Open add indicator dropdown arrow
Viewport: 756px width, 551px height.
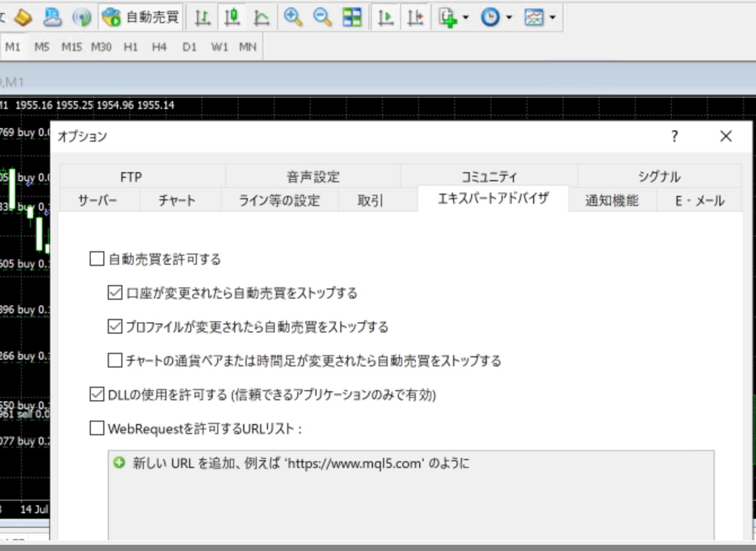tap(465, 18)
